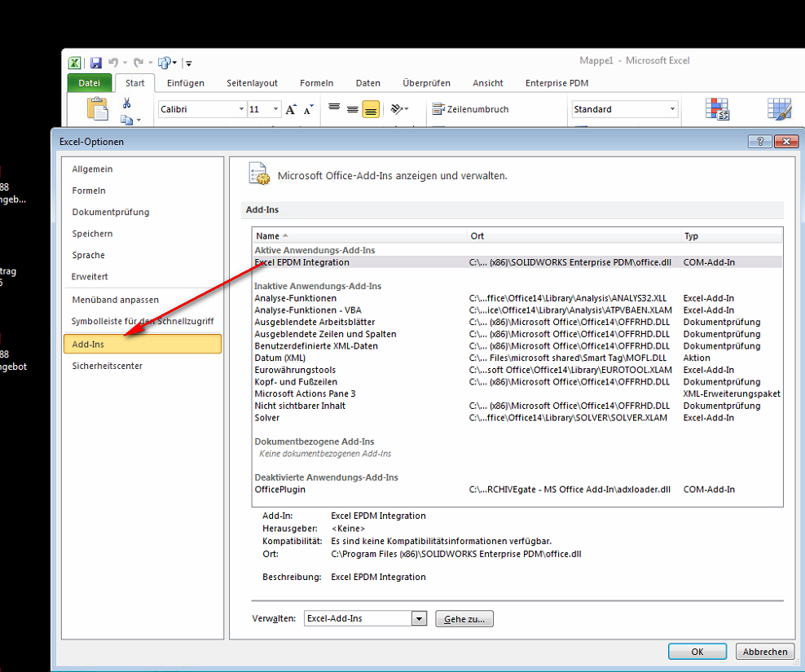Switch to the Formeln ribbon tab

(316, 83)
